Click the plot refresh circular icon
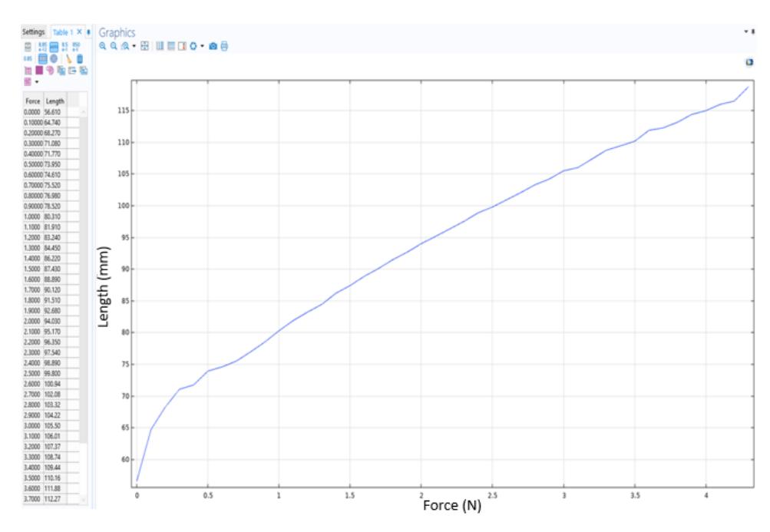The height and width of the screenshot is (532, 770). 193,46
